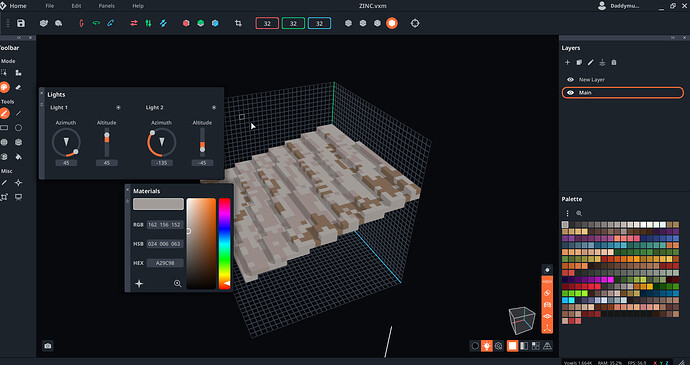
Task: Toggle Light 2 on/off radio button
Action: tap(214, 107)
